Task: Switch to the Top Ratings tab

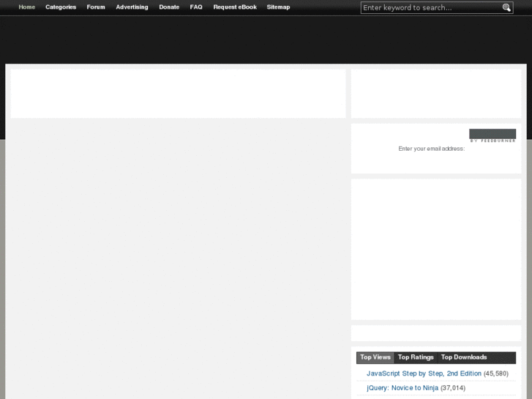Action: (x=416, y=357)
